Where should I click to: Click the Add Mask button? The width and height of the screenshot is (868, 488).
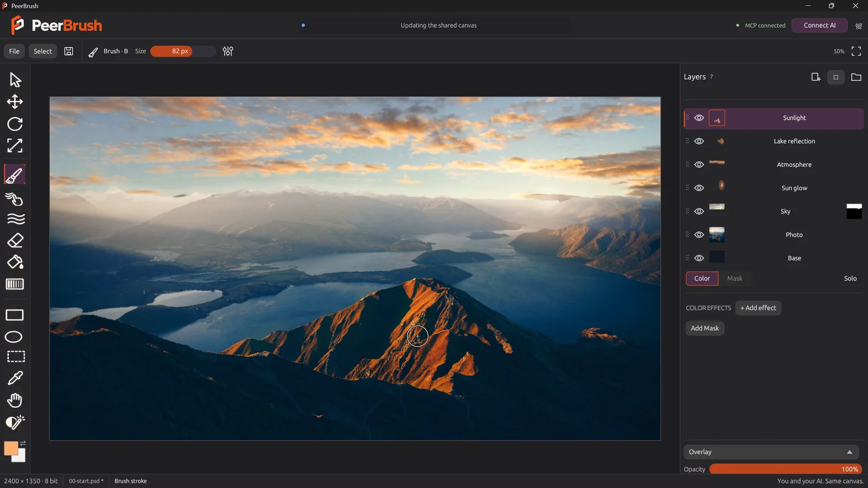point(705,328)
